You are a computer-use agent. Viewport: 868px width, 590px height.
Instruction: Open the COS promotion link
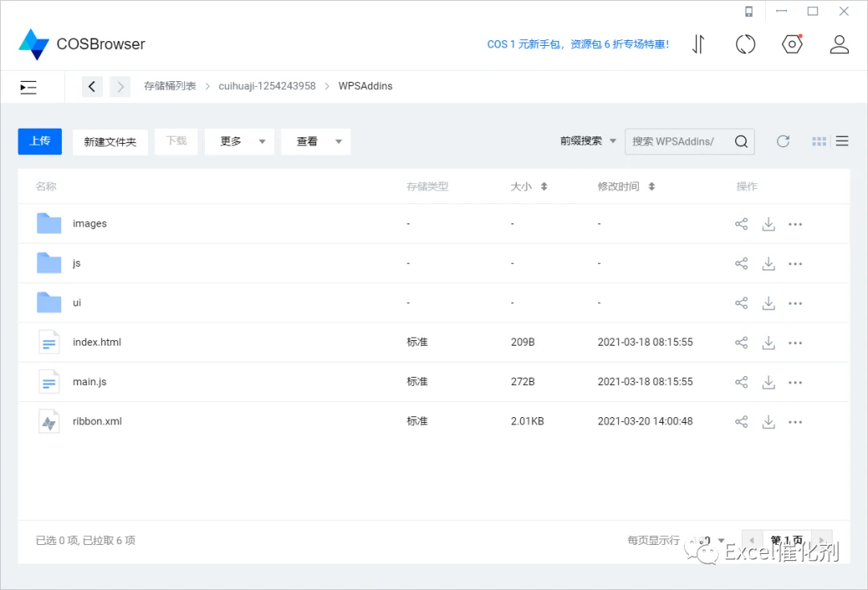click(578, 44)
